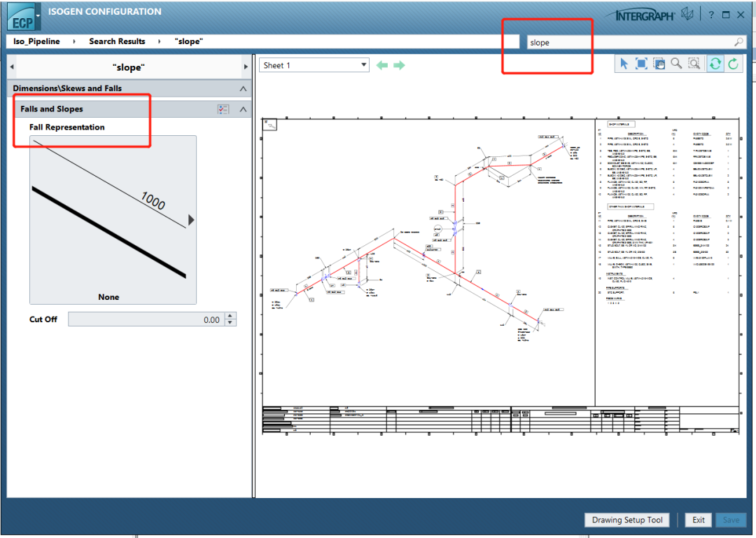
Task: Open the Drawing Setup Tool
Action: pyautogui.click(x=627, y=520)
